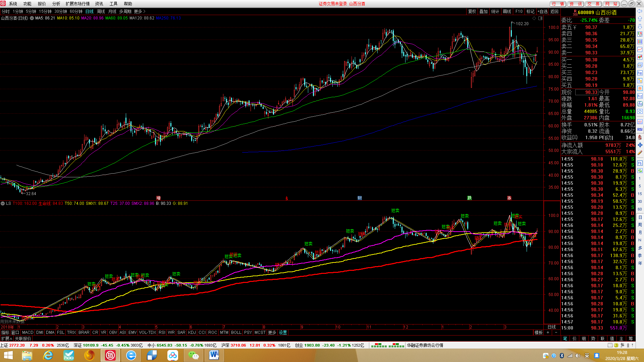This screenshot has width=644, height=362.
Task: Select the 笔 tick detail tab
Action: point(565,339)
